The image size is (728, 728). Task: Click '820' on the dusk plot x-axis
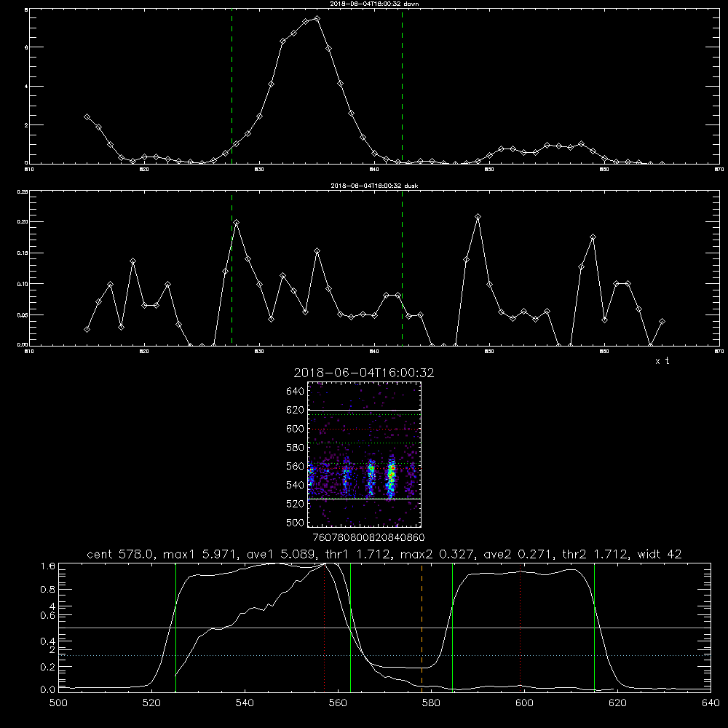144,352
